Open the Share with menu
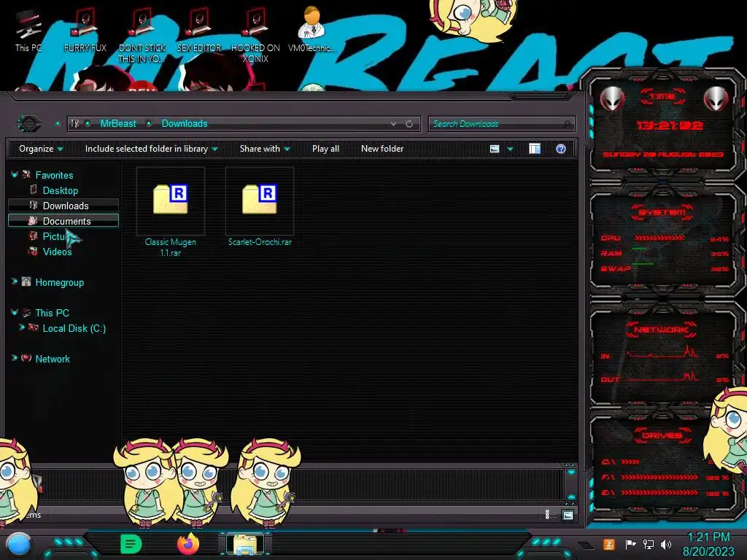 [x=265, y=149]
